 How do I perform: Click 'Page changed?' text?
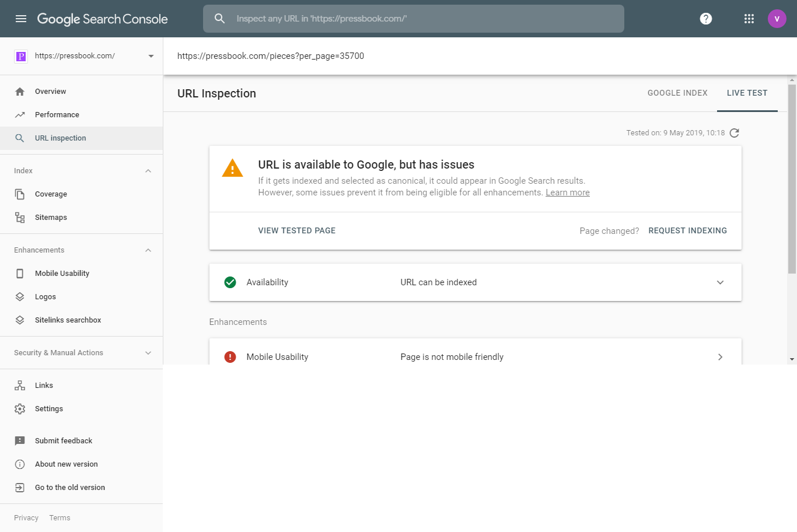tap(609, 231)
